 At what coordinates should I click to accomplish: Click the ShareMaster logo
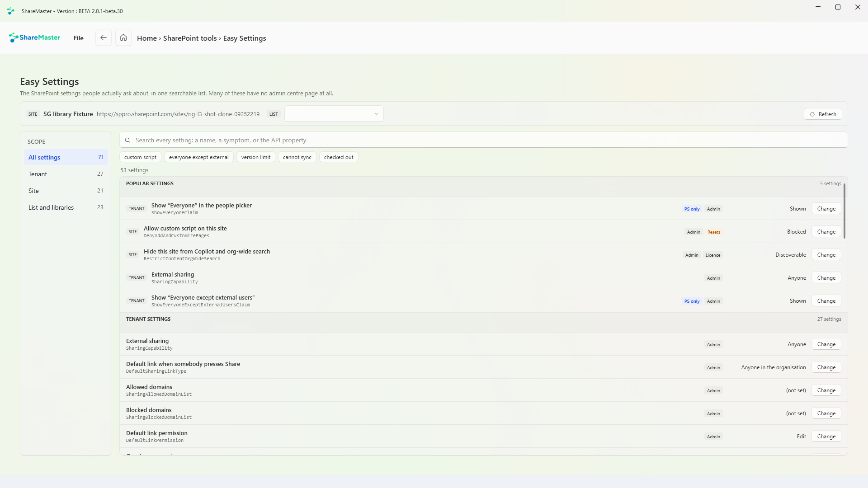[35, 38]
